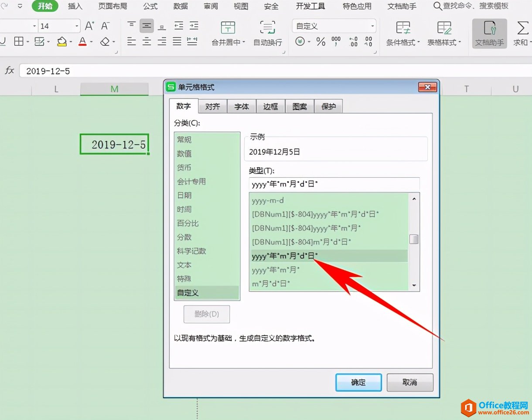Click distributed alignment icon
Viewport: 532px width, 420px height.
coord(192,42)
